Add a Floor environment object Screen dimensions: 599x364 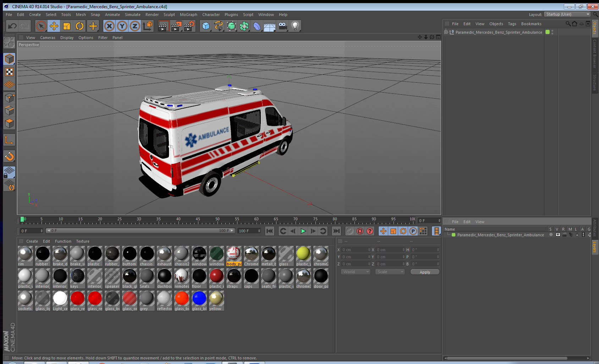tap(270, 26)
